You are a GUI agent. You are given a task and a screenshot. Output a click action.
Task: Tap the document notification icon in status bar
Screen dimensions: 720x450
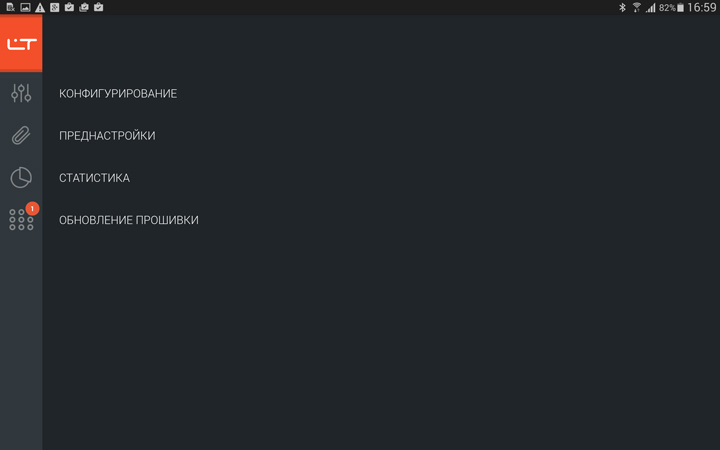[x=11, y=7]
